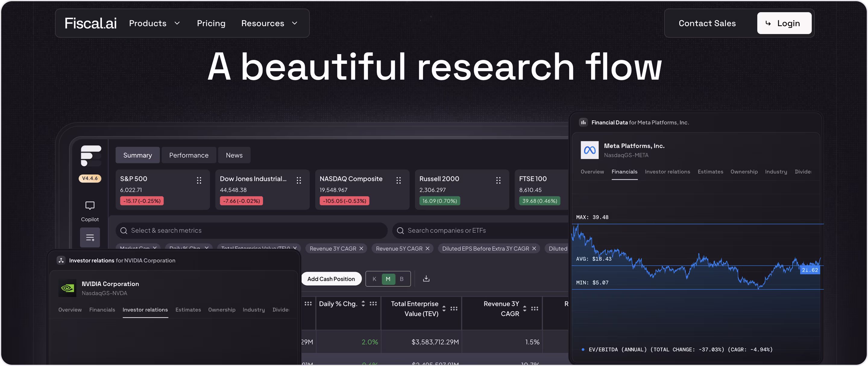Remove Diluted EPS Before Extra 3Y CAGR chip
The image size is (868, 366).
tap(534, 249)
